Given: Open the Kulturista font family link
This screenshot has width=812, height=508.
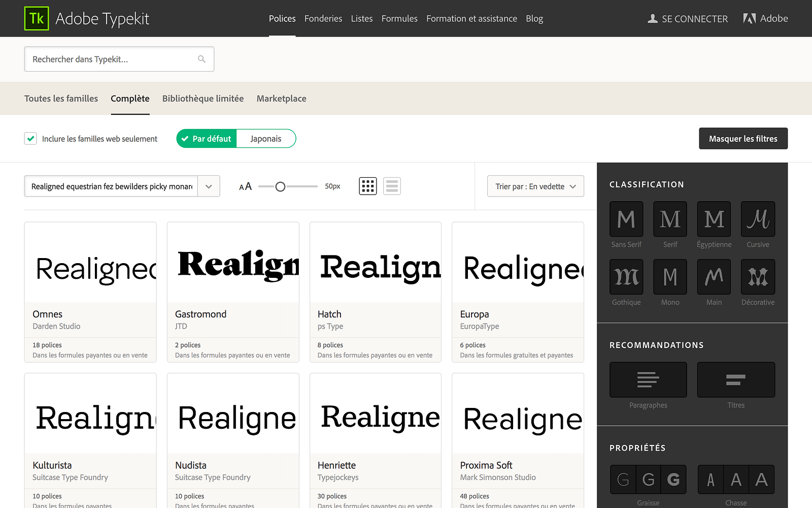Looking at the screenshot, I should click(52, 465).
